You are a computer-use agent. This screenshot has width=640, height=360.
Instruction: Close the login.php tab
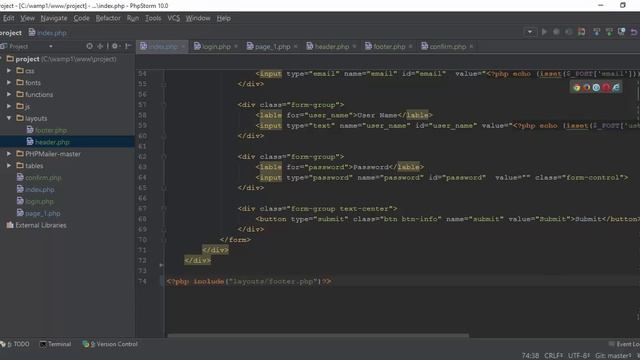click(236, 47)
